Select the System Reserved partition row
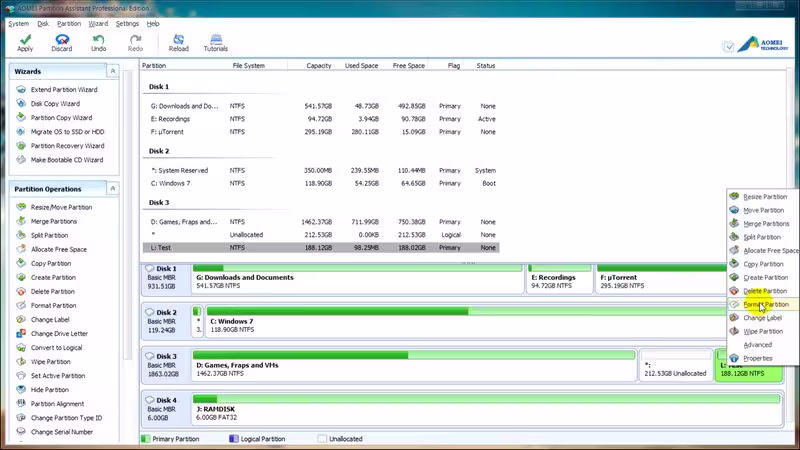800x450 pixels. (x=321, y=170)
